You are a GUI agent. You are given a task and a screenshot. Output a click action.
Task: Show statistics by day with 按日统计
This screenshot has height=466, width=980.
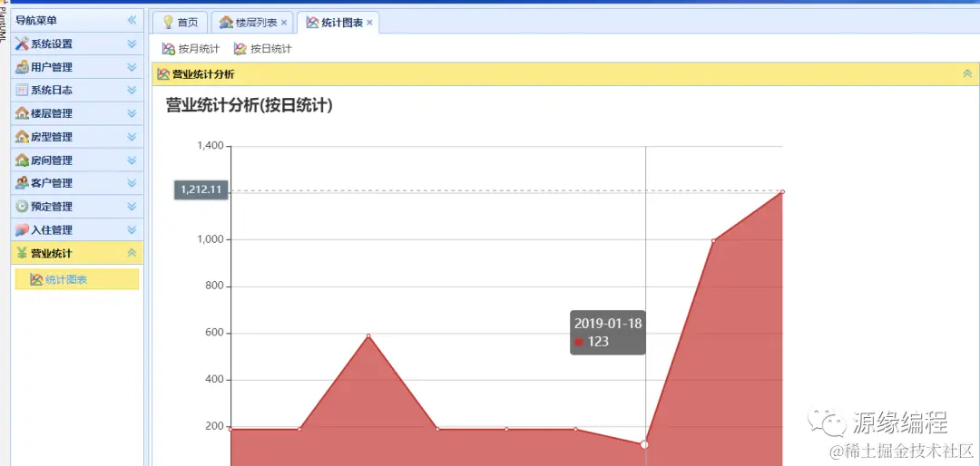[262, 49]
